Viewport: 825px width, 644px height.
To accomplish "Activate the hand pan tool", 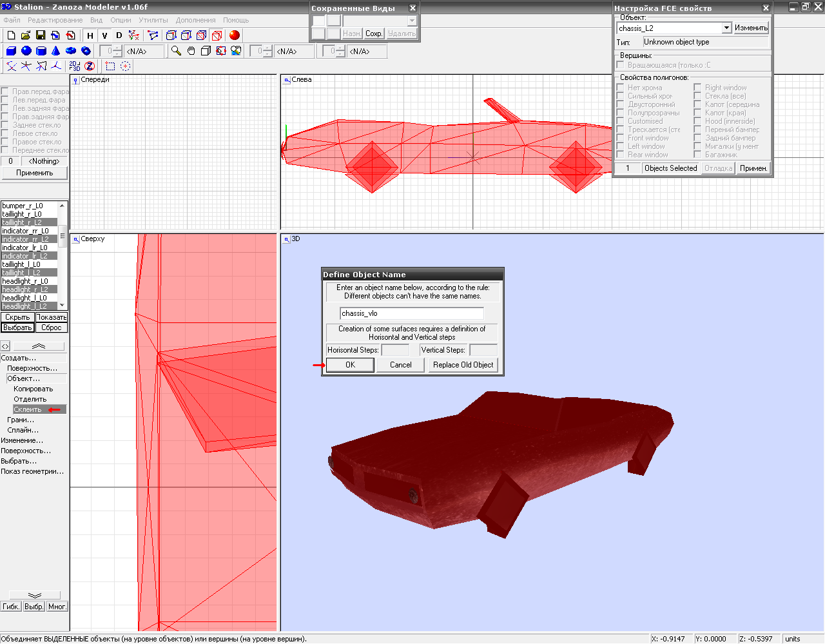I will (191, 51).
